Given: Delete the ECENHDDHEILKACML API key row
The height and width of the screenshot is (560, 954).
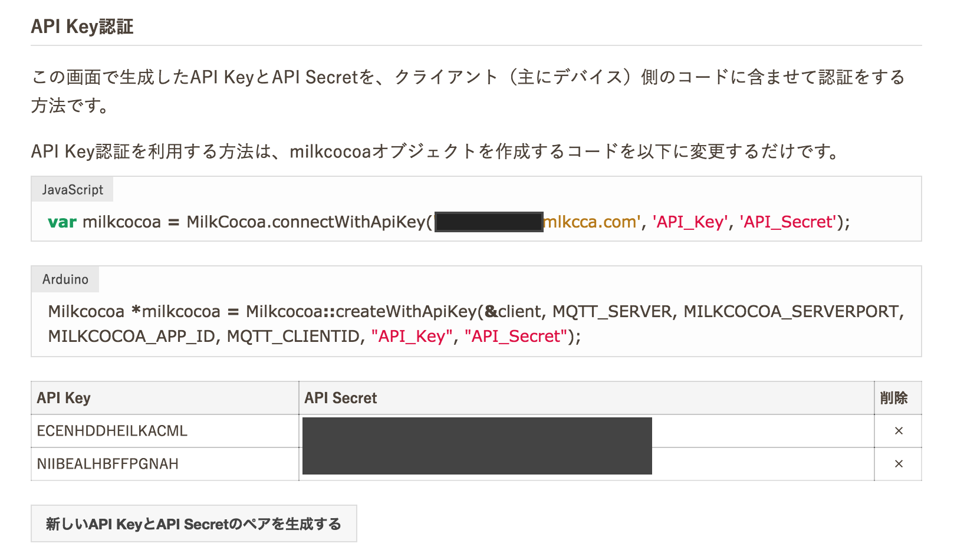Looking at the screenshot, I should click(x=899, y=431).
